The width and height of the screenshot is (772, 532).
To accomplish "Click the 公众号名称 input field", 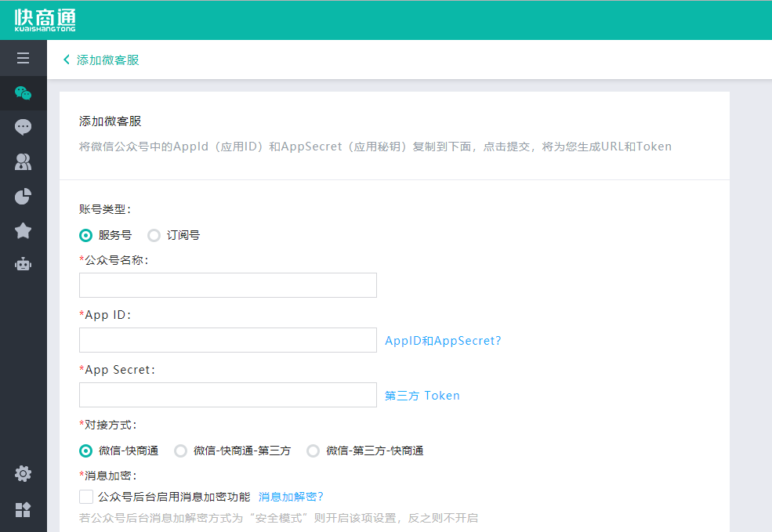I will (227, 285).
